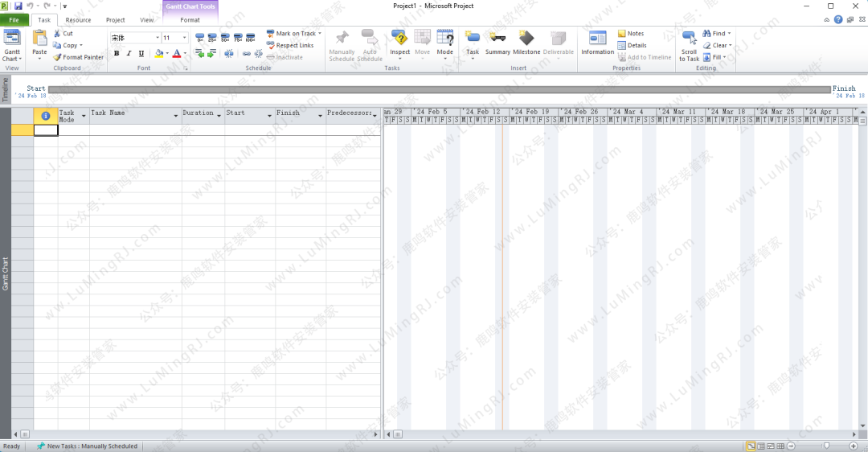Click the Format Painter tool
868x452 pixels.
[x=79, y=57]
